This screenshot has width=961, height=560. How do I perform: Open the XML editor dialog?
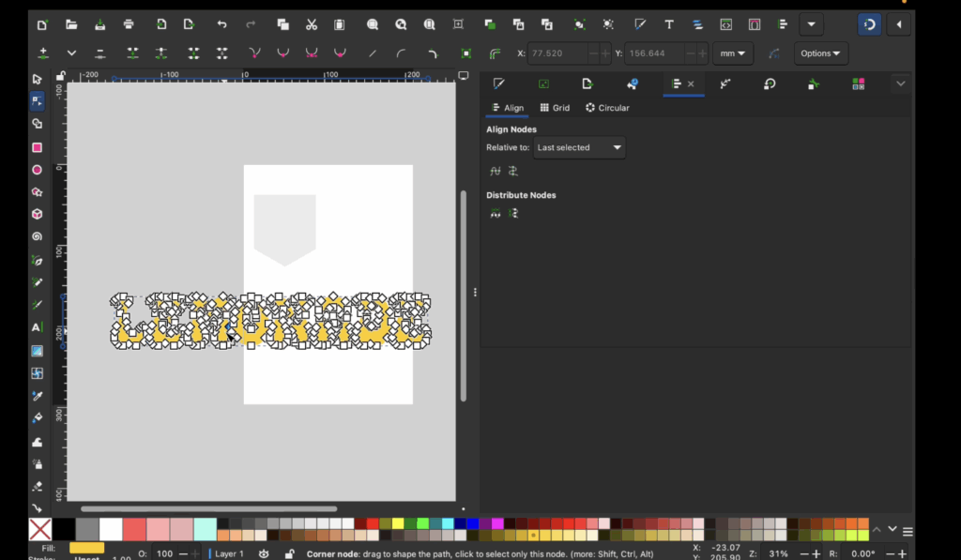tap(725, 24)
